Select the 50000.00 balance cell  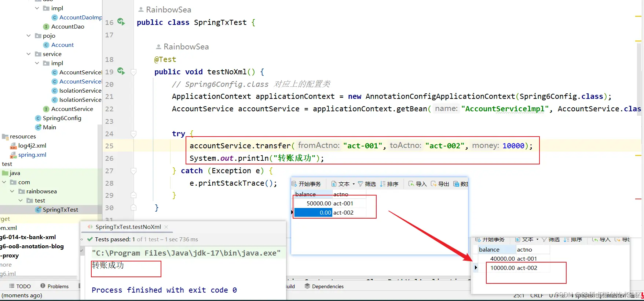pos(314,203)
